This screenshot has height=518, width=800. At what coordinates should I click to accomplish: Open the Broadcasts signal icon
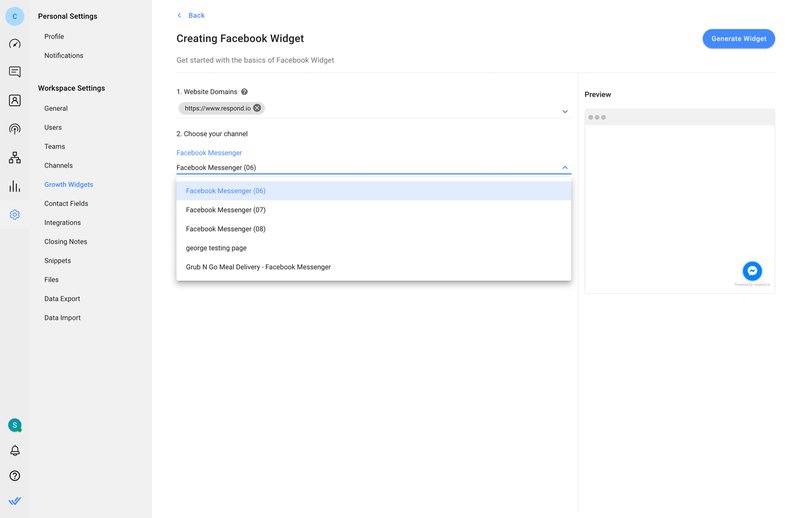pos(15,129)
